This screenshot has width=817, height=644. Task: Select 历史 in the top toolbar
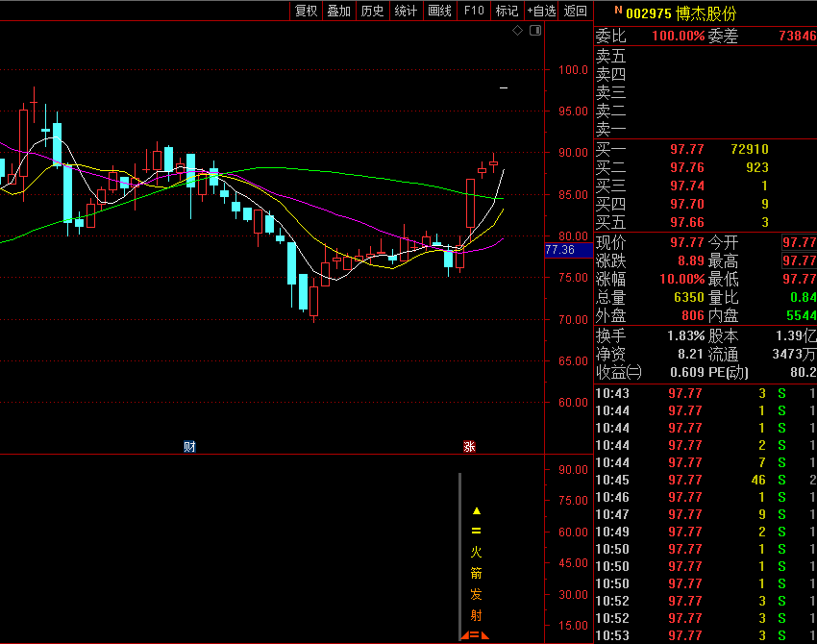(372, 11)
